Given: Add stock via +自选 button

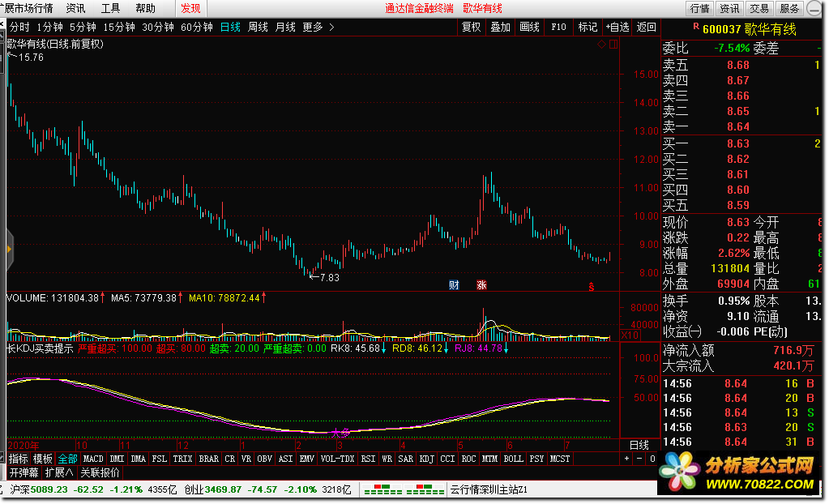Looking at the screenshot, I should pyautogui.click(x=617, y=27).
